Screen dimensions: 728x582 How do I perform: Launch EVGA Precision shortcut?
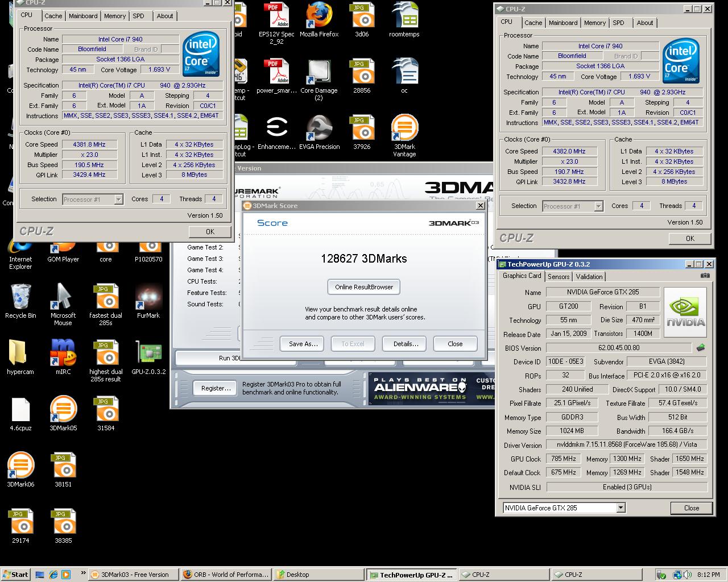point(319,132)
